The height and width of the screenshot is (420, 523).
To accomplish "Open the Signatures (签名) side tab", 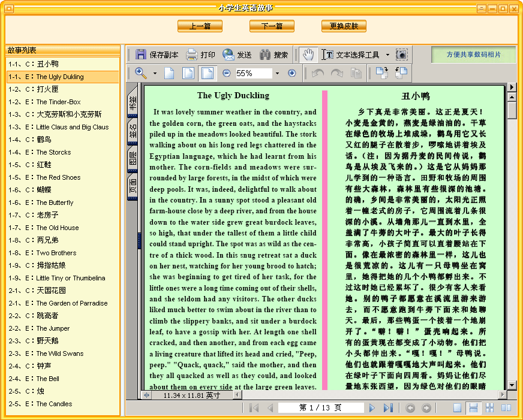I will tap(133, 132).
